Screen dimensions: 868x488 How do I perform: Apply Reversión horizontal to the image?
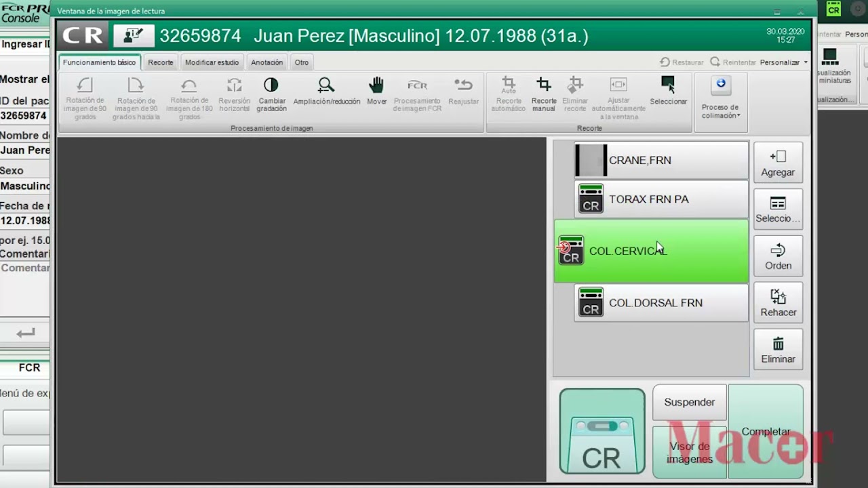[234, 94]
